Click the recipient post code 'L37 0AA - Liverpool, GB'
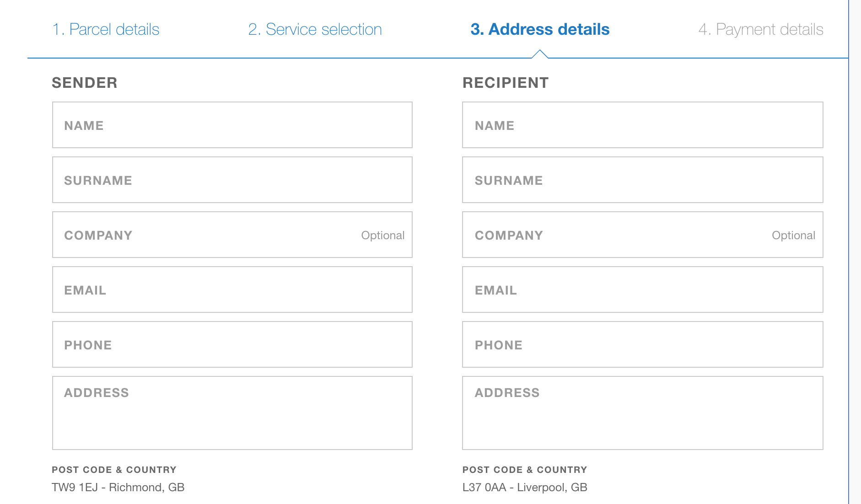 coord(525,487)
